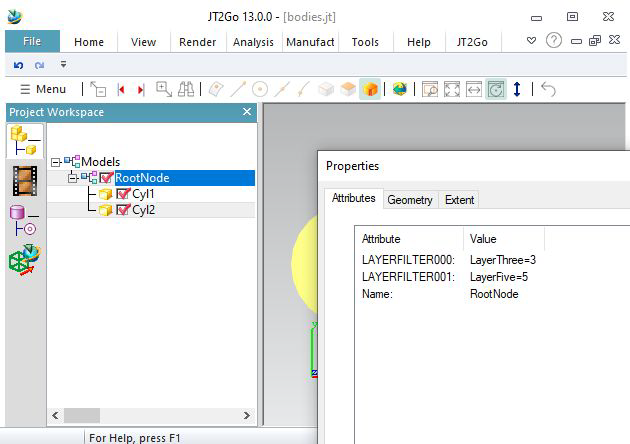Switch to the Geometry tab in Properties
630x444 pixels.
pyautogui.click(x=410, y=200)
